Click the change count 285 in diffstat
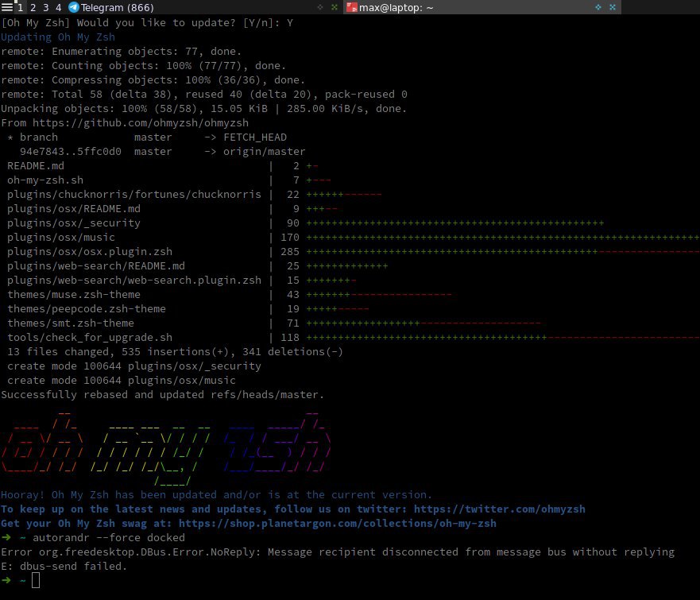 [290, 251]
